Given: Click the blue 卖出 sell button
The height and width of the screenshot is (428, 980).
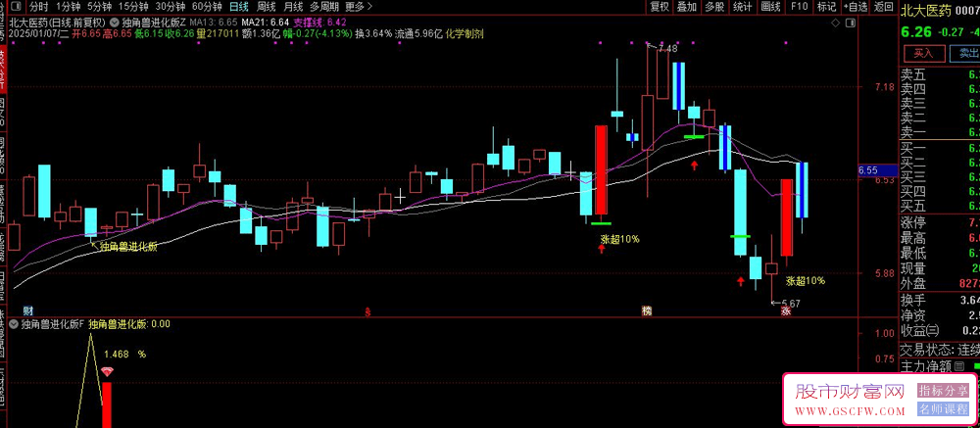Looking at the screenshot, I should (x=964, y=53).
